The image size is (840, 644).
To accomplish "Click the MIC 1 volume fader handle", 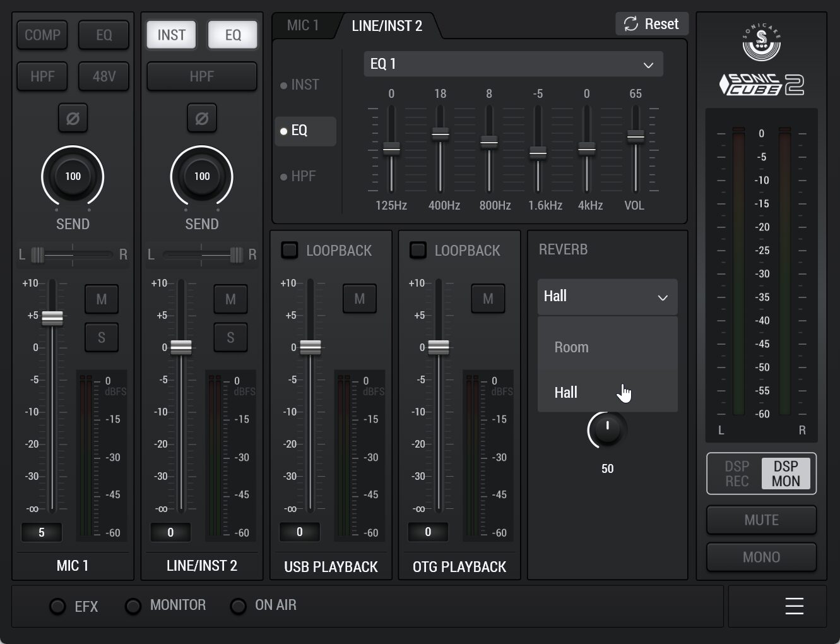I will 52,318.
